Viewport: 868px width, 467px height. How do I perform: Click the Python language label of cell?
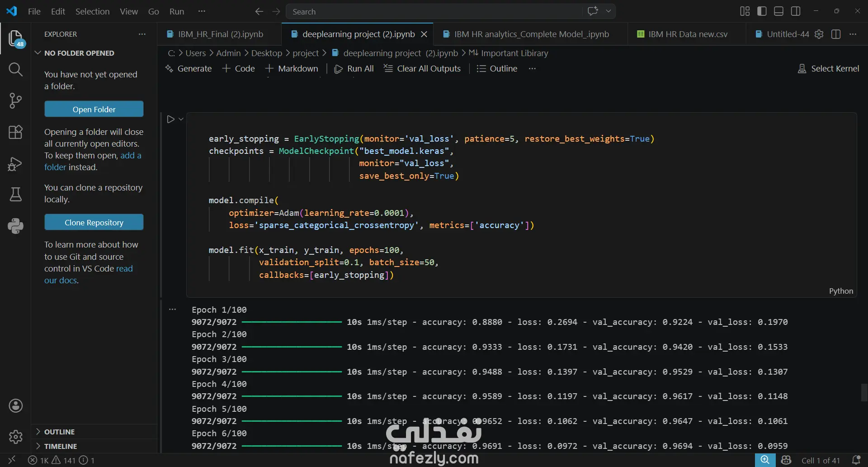click(841, 291)
